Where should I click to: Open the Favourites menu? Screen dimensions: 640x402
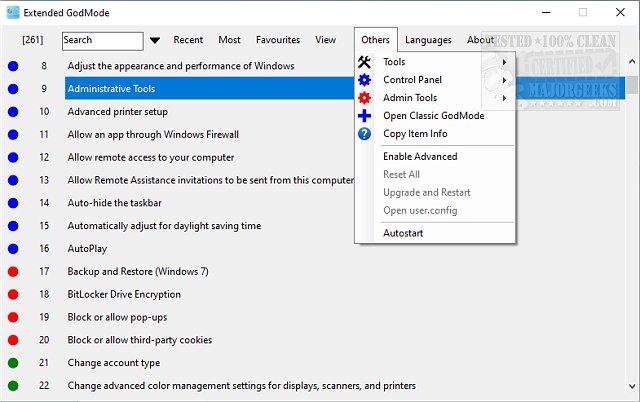(277, 40)
